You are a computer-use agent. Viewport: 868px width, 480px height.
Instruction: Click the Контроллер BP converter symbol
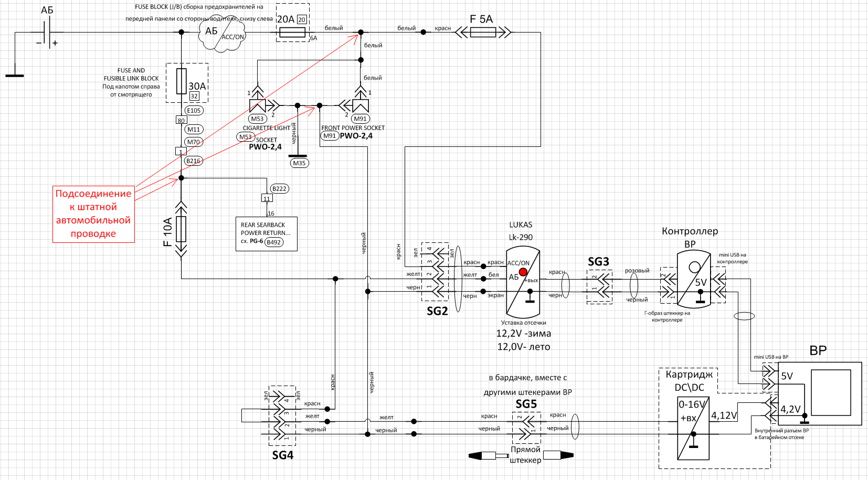coord(693,279)
